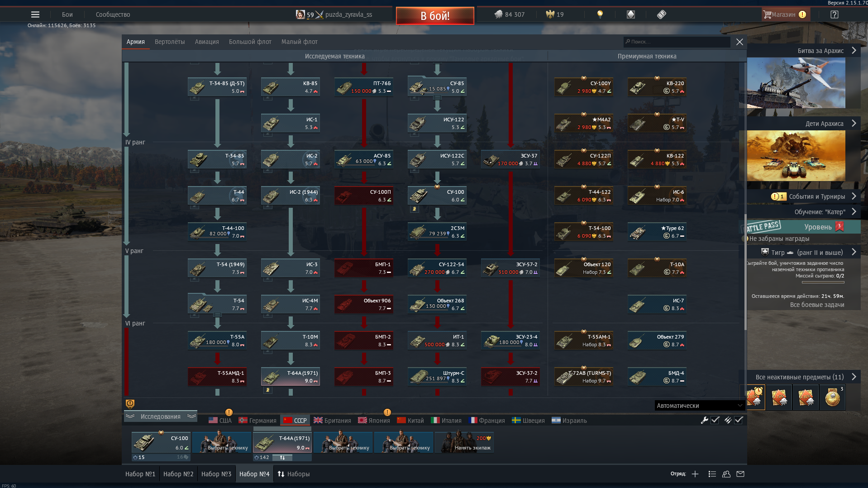Expand Обучение: "Катер" arrow

[x=854, y=211]
